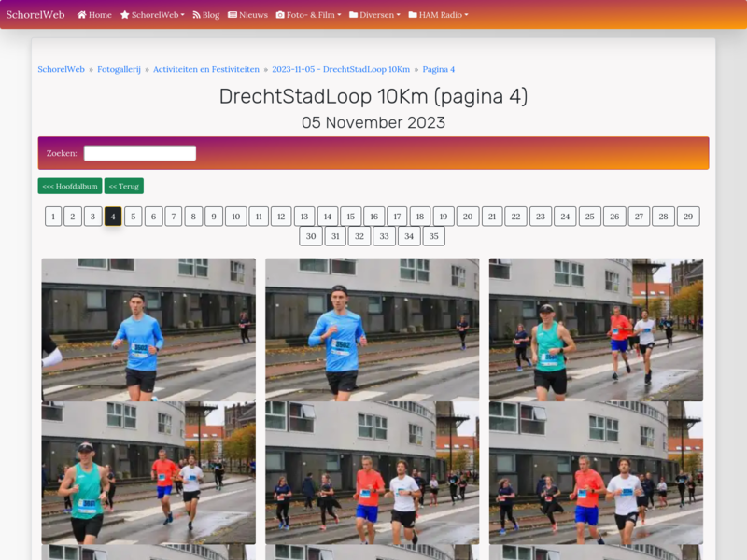Select gallery page 22
This screenshot has width=747, height=560.
516,217
